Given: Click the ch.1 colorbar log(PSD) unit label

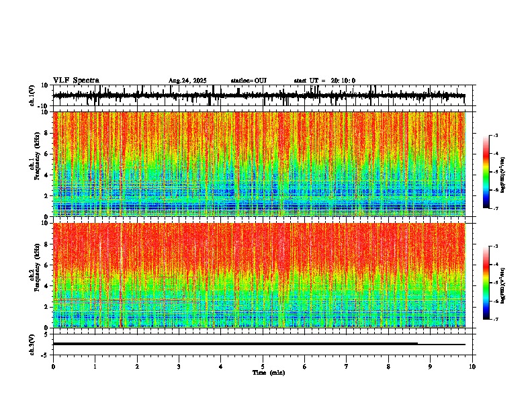Looking at the screenshot, I should [x=503, y=175].
